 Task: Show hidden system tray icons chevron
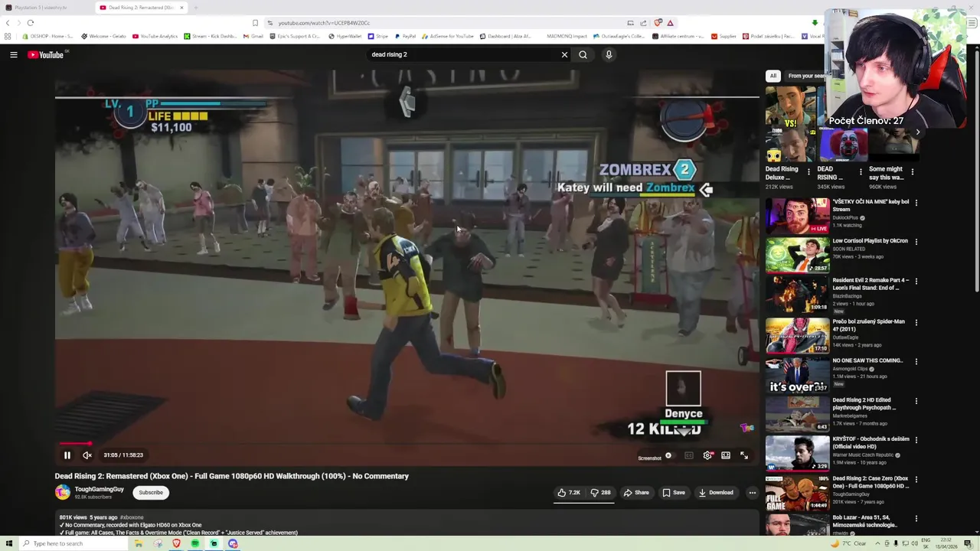[x=877, y=543]
